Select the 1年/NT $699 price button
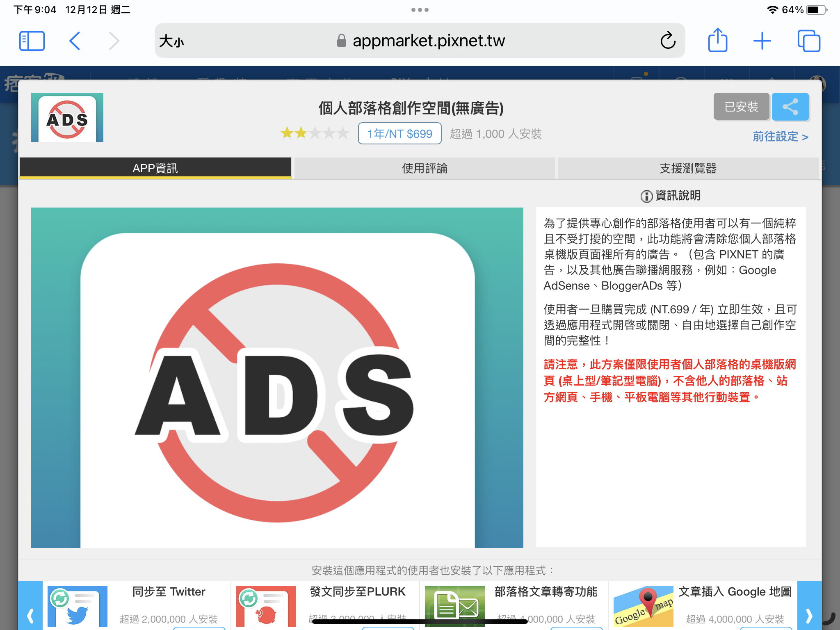 coord(399,133)
